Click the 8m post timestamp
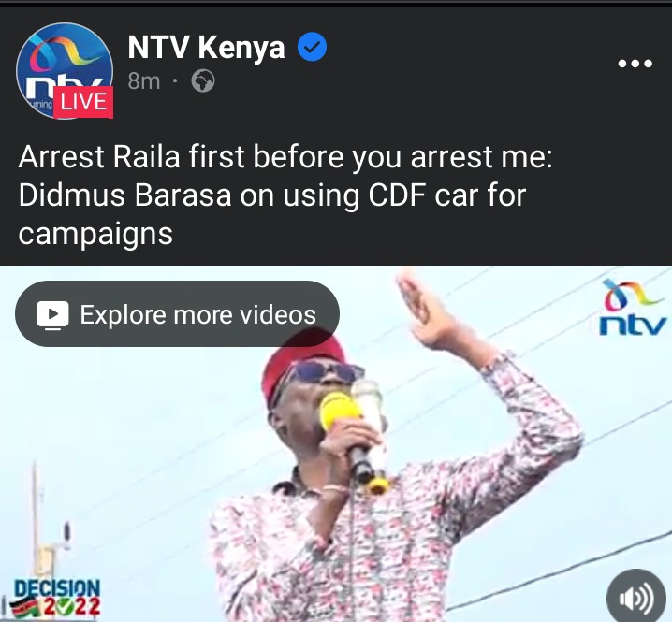 click(144, 81)
